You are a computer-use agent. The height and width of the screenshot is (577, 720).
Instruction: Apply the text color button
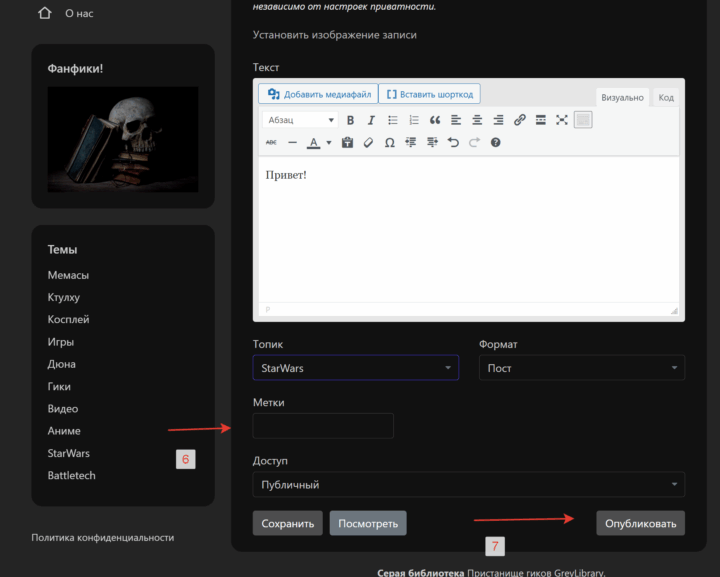tap(314, 143)
